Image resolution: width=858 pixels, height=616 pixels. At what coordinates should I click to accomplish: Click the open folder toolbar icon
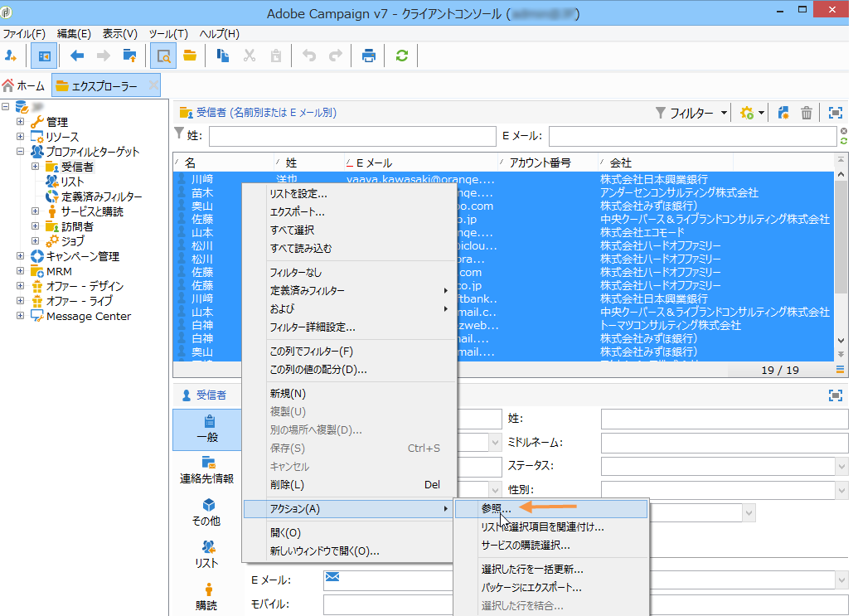tap(190, 56)
